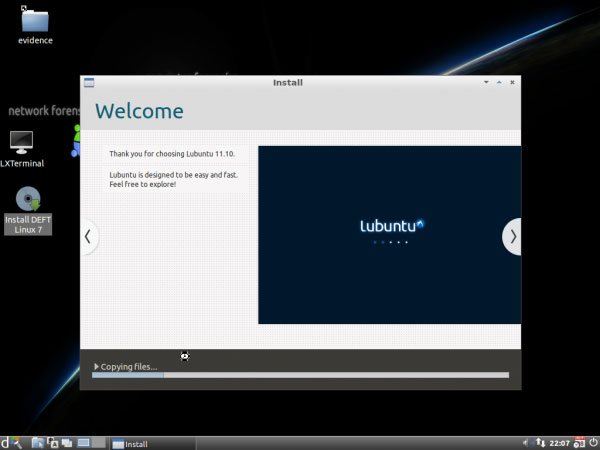Click the Install window menu icon in titlebar
Viewport: 600px width, 450px height.
[89, 82]
